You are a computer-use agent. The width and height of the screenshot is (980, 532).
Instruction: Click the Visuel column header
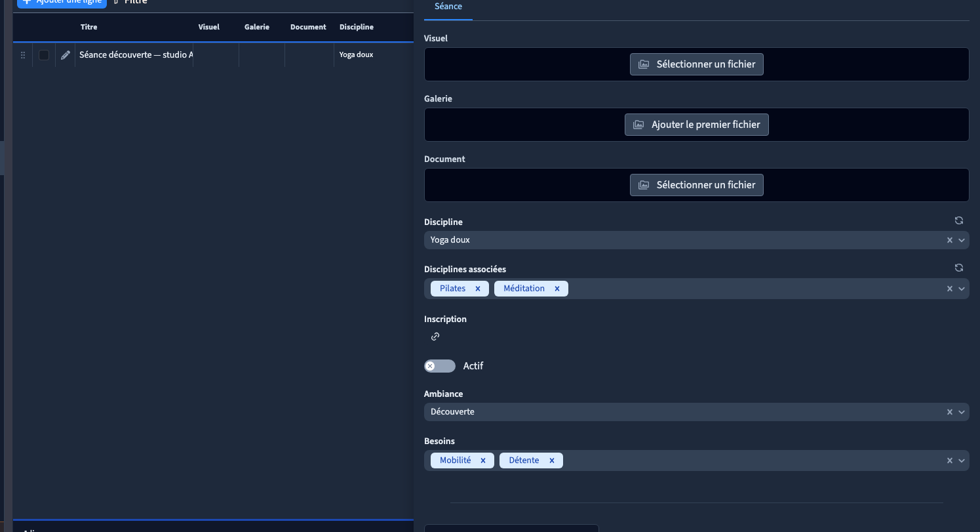209,27
